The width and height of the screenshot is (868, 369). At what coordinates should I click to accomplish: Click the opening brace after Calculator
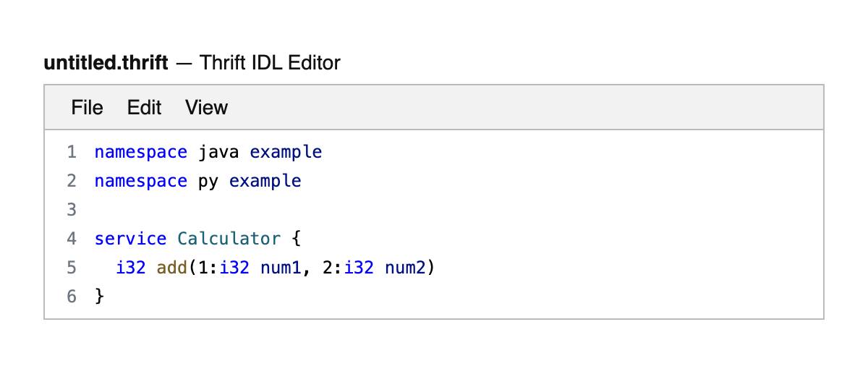tap(296, 239)
